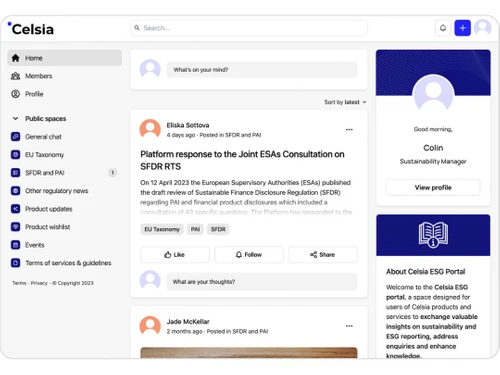500x375 pixels.
Task: Click the Other regulatory news icon
Action: click(x=15, y=191)
